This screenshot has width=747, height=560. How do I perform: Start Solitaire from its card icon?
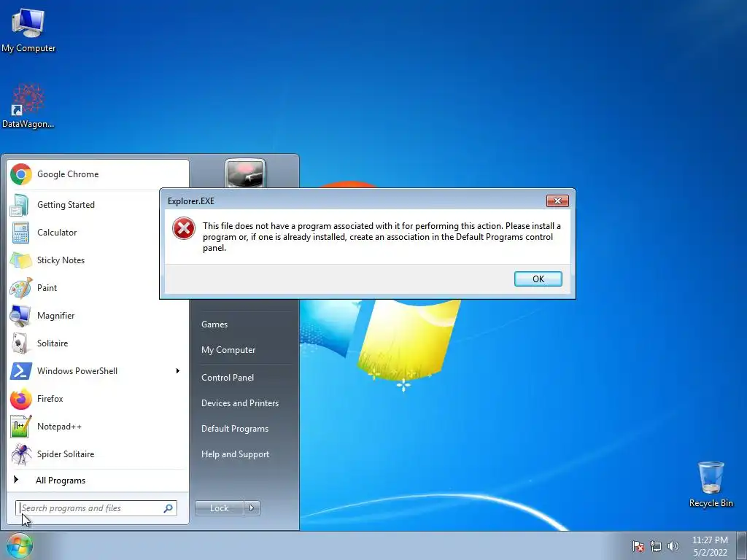[21, 343]
